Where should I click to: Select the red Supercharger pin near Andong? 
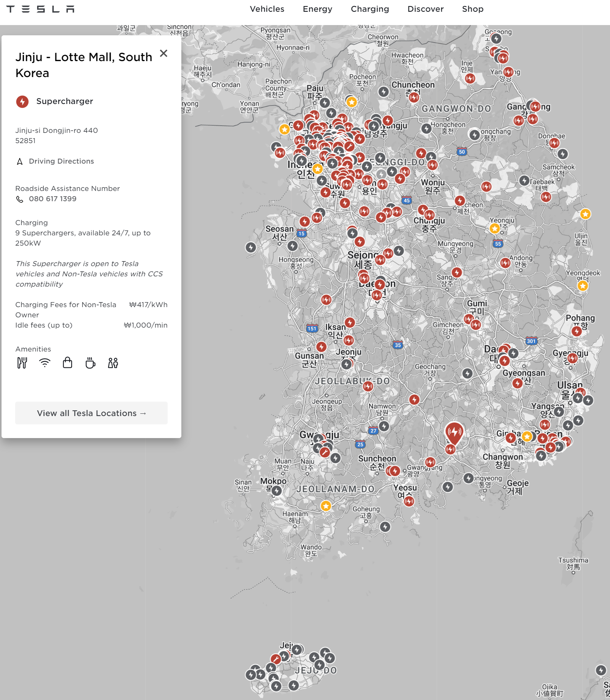point(505,263)
